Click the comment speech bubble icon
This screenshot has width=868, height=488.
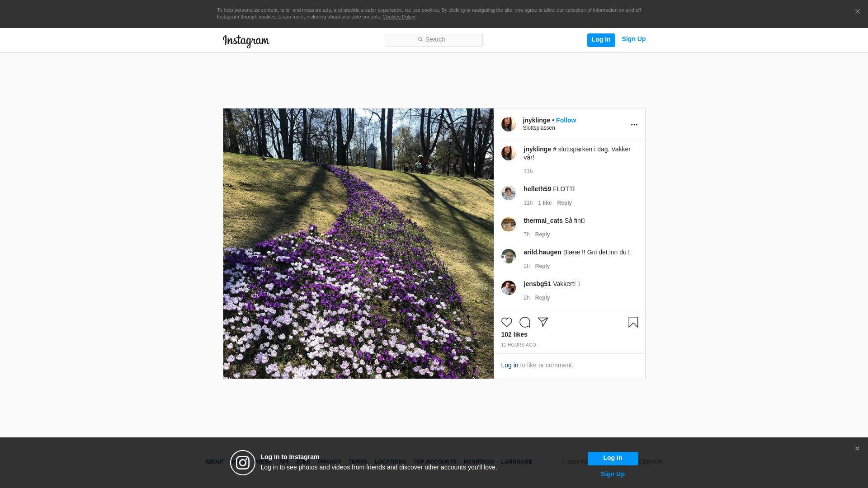point(524,322)
